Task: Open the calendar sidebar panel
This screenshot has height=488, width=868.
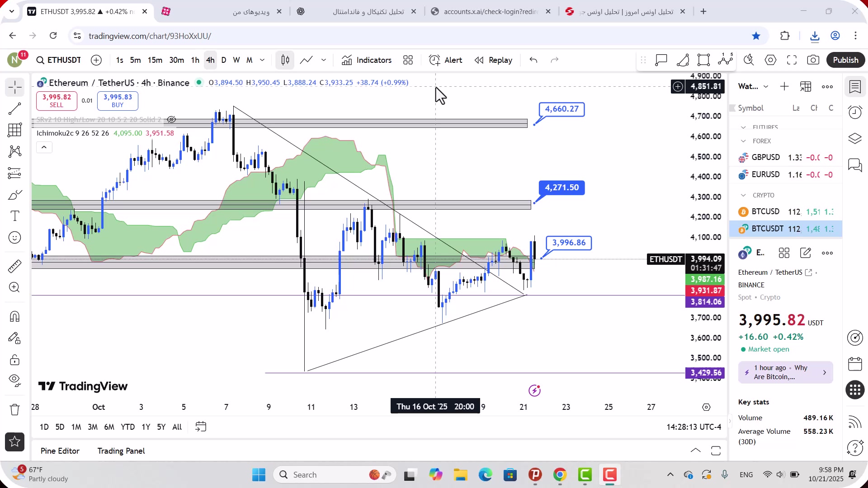Action: point(855,364)
